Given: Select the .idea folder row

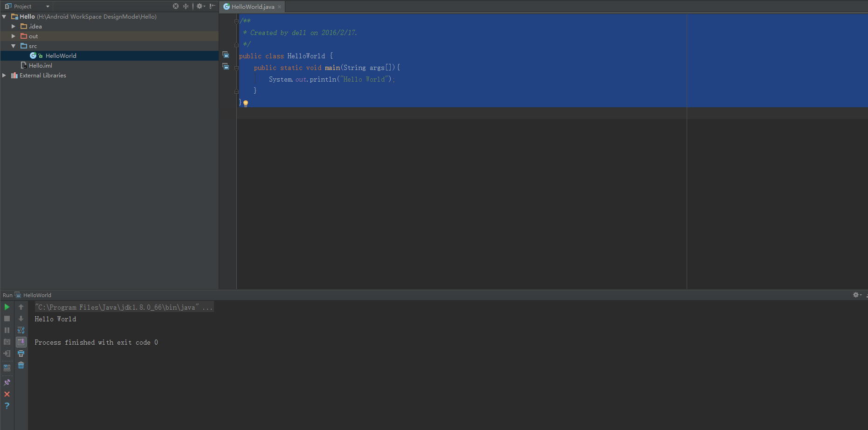Looking at the screenshot, I should pos(110,26).
